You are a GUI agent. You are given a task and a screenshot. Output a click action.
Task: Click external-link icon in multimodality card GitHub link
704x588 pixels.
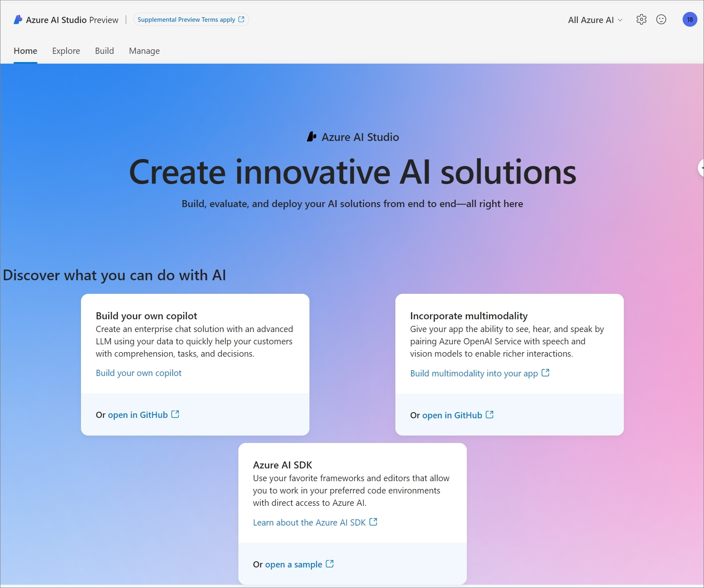[489, 415]
